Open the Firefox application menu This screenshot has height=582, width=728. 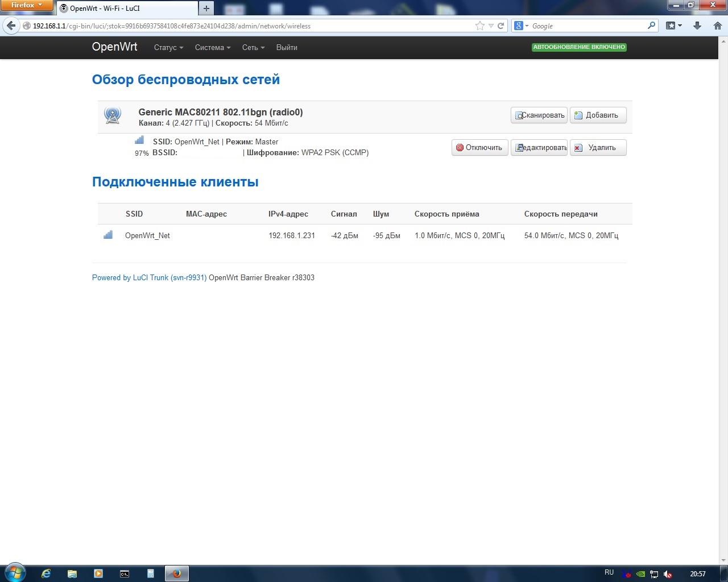pyautogui.click(x=26, y=5)
